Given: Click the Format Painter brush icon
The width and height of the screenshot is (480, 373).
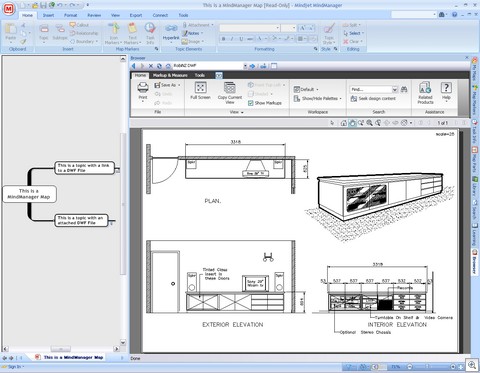Looking at the screenshot, I should (x=23, y=42).
